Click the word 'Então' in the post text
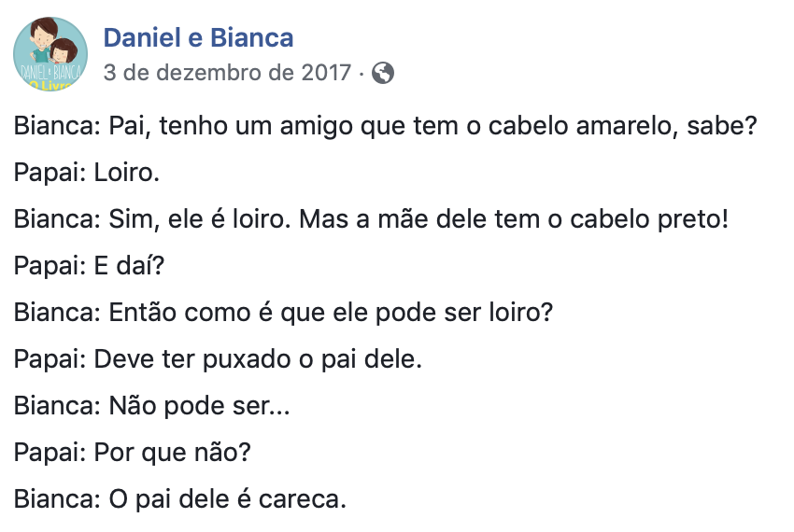794x532 pixels. coord(143,313)
